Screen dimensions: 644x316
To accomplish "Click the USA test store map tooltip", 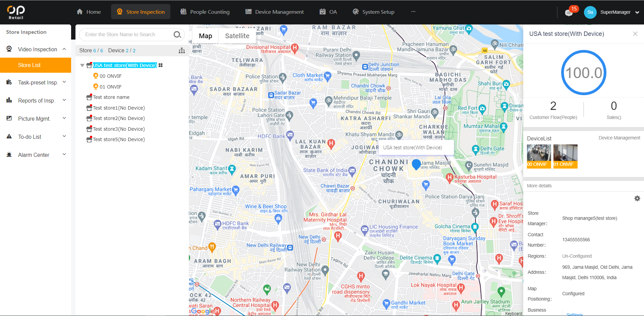I will coord(416,147).
